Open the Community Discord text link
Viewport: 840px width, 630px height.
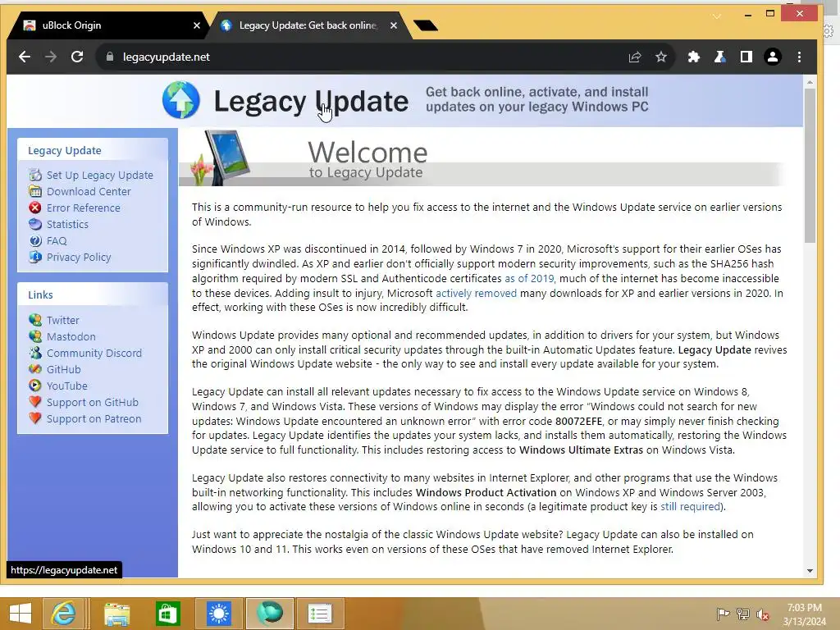(x=94, y=353)
